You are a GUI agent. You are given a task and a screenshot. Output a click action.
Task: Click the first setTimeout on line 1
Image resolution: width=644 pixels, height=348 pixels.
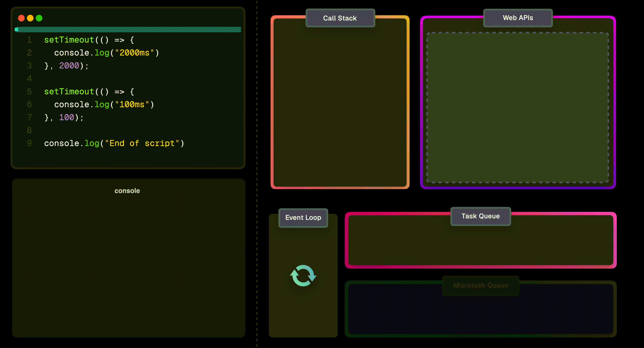[x=69, y=40]
